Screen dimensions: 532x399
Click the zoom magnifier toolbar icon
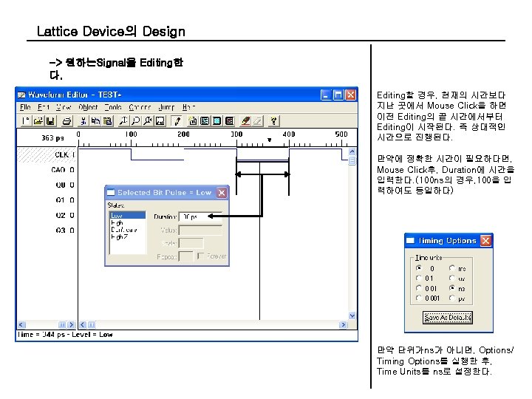click(136, 120)
